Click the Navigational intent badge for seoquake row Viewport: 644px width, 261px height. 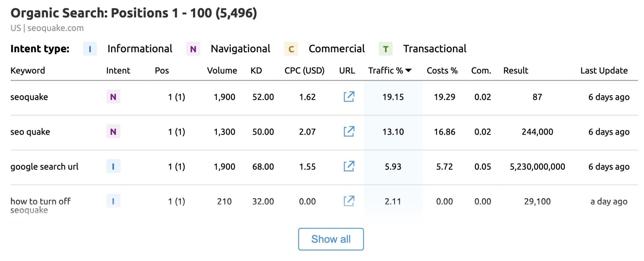coord(113,97)
